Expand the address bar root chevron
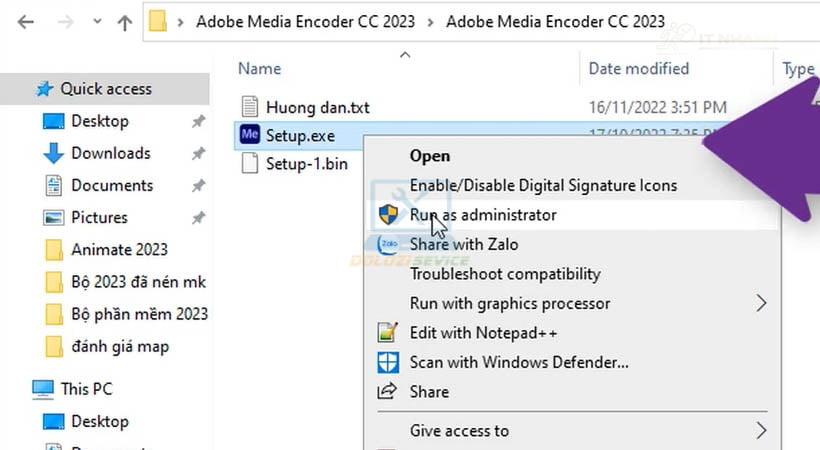820x450 pixels. 182,22
